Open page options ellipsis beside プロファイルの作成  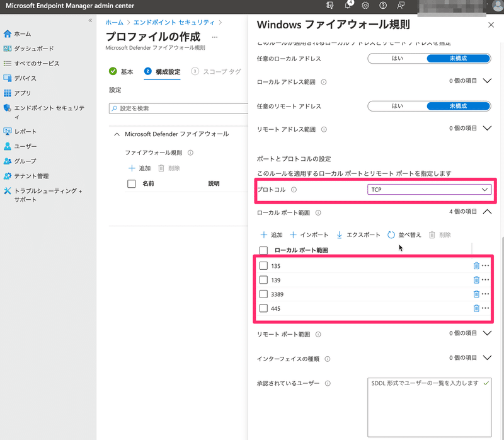[215, 37]
